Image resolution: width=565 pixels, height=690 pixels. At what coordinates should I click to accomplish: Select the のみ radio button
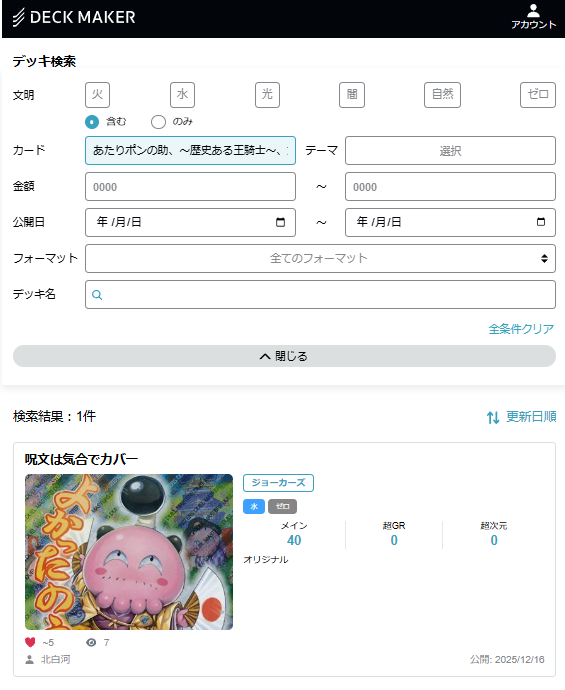158,121
